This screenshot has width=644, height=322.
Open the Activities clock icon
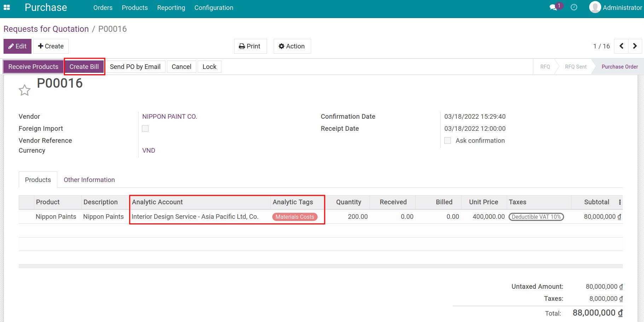574,7
